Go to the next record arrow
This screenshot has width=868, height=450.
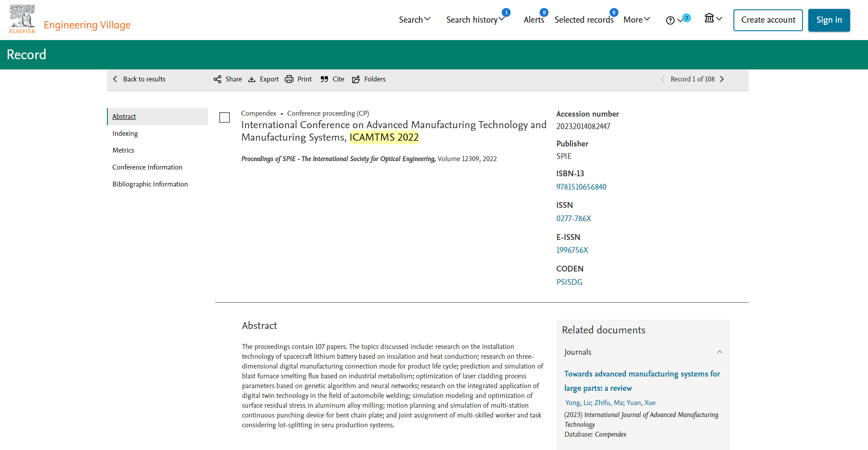point(722,79)
